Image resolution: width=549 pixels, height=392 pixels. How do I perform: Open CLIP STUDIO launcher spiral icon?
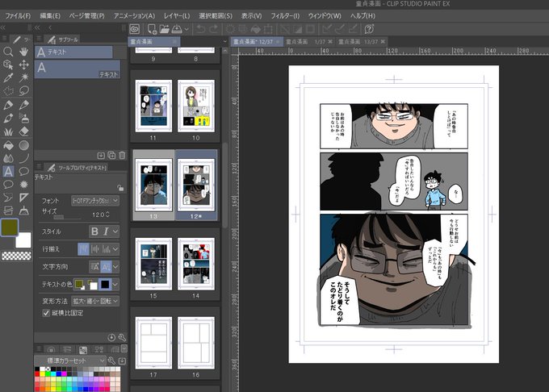135,29
